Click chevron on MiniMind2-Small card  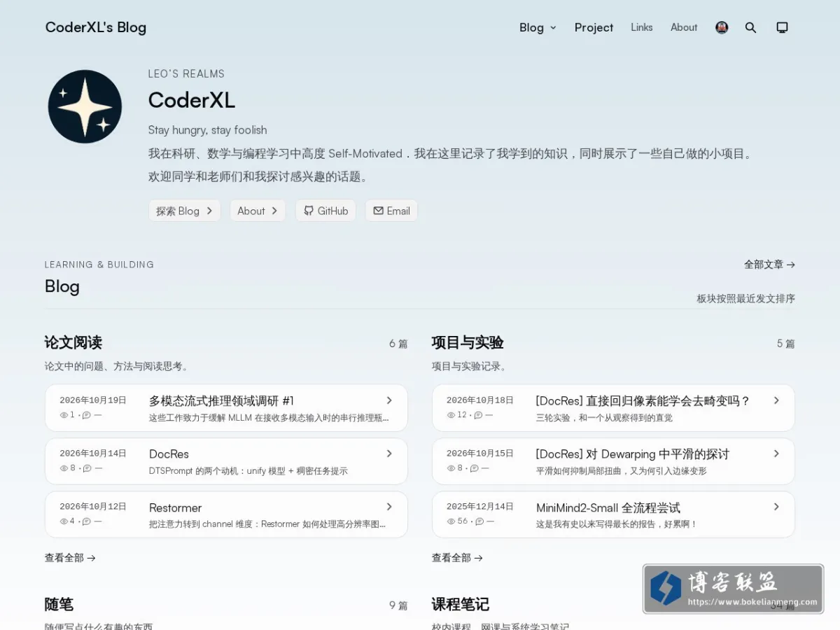point(776,507)
